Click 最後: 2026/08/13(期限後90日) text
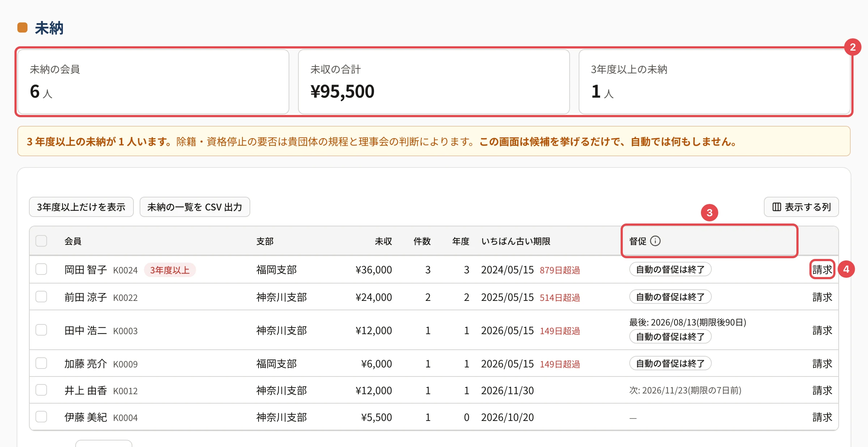 [x=688, y=322]
